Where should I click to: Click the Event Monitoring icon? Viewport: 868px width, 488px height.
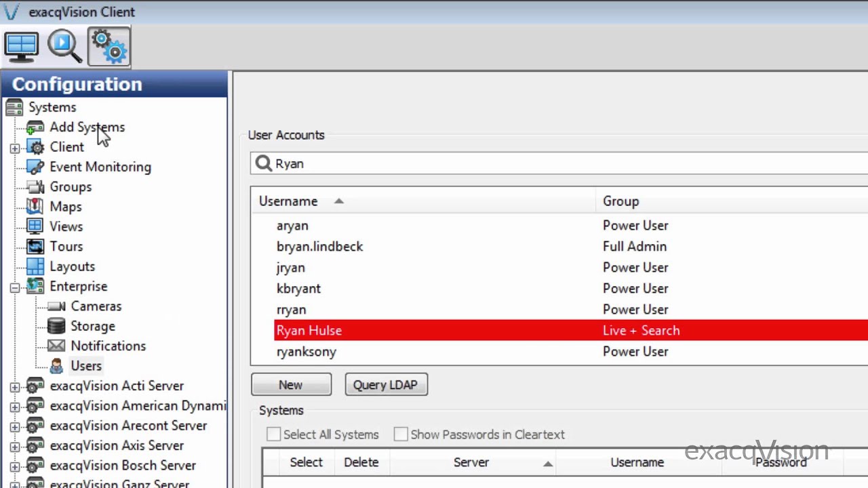click(x=35, y=167)
